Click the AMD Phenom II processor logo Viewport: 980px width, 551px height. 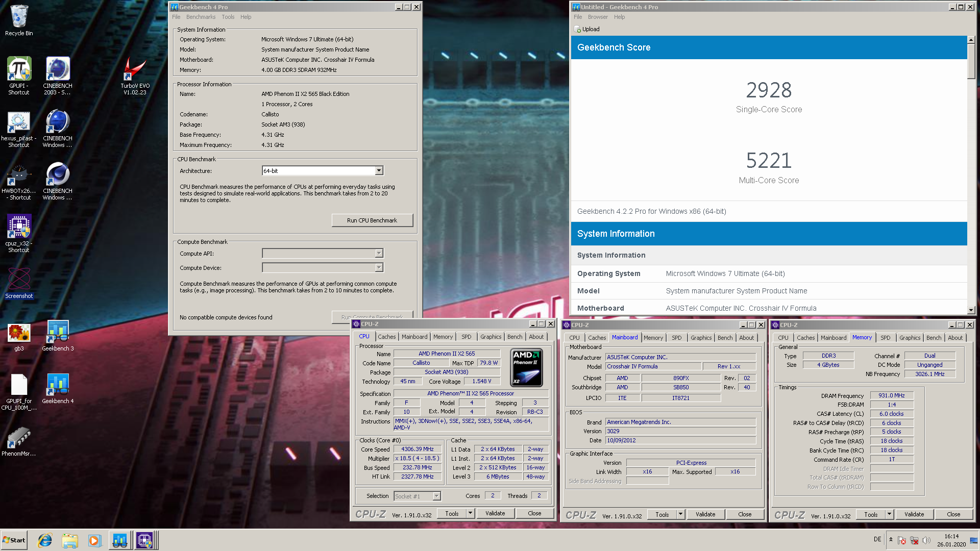coord(526,367)
